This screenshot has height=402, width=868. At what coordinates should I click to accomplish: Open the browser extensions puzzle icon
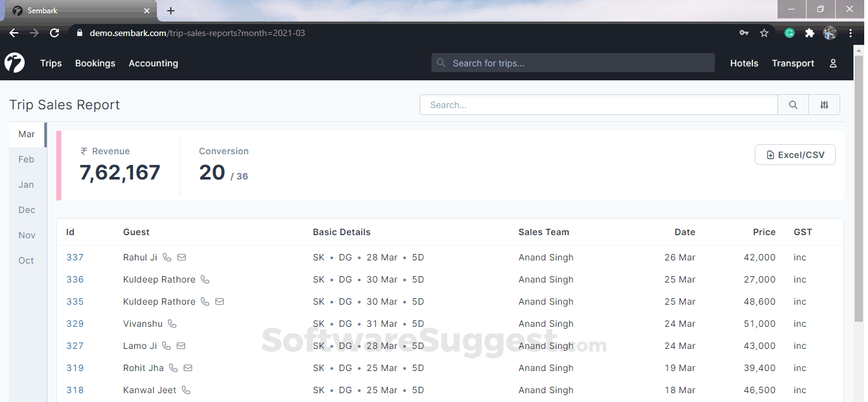click(x=809, y=32)
